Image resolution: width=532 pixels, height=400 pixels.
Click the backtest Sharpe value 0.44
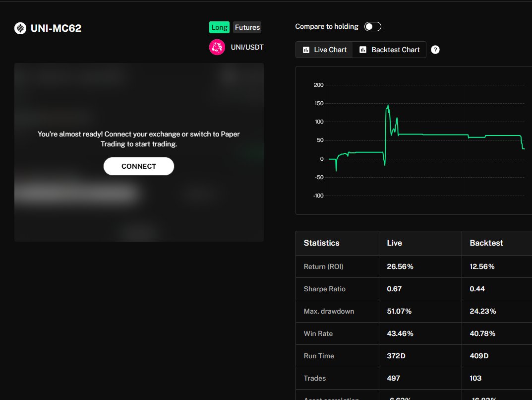477,289
